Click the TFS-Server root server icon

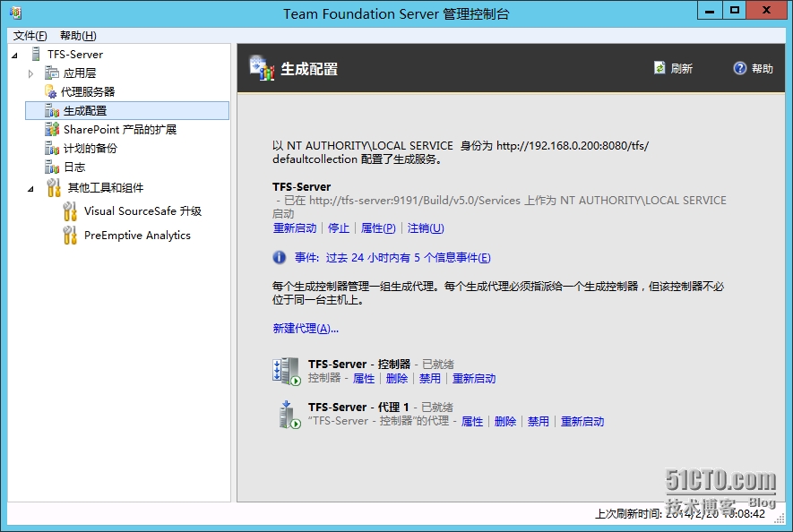tap(36, 54)
